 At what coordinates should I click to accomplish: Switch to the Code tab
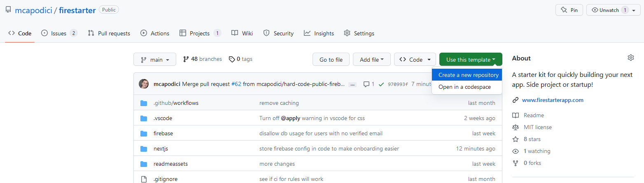pos(20,33)
